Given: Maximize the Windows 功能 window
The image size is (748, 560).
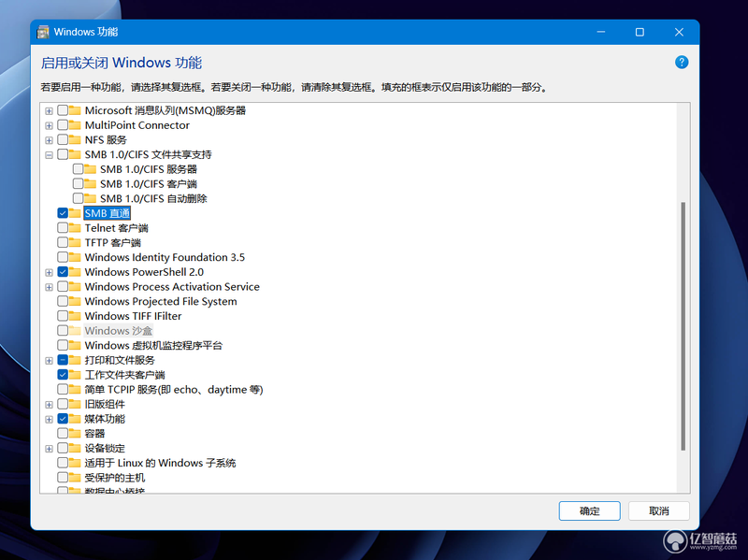Looking at the screenshot, I should (x=640, y=32).
